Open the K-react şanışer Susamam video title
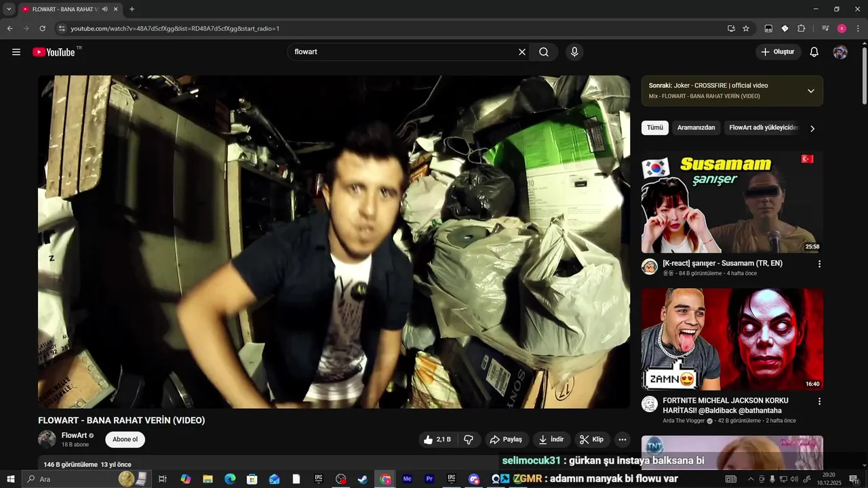Viewport: 868px width, 488px height. coord(722,264)
